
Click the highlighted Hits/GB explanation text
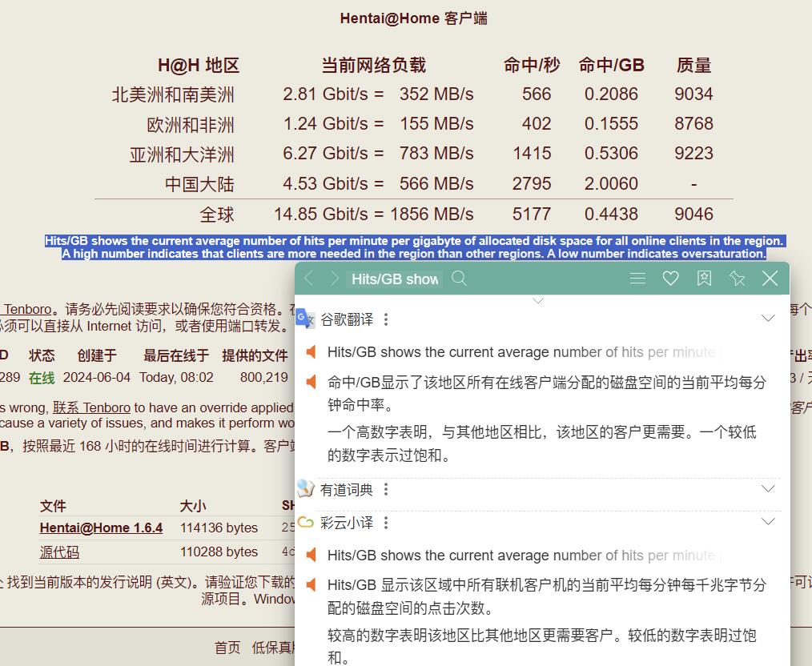point(414,247)
